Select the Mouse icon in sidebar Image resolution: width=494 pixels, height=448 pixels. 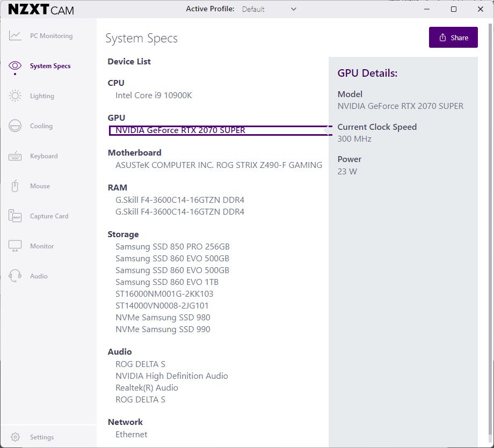click(x=15, y=186)
